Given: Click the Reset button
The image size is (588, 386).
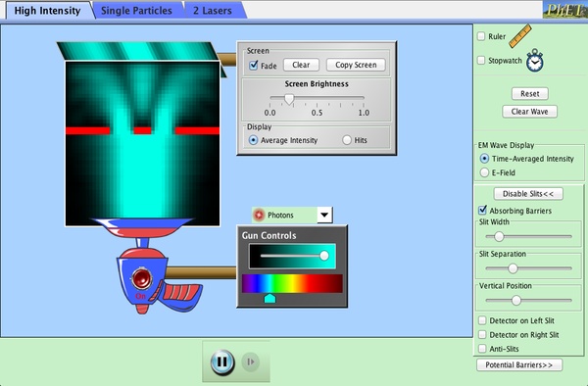Looking at the screenshot, I should pyautogui.click(x=530, y=94).
